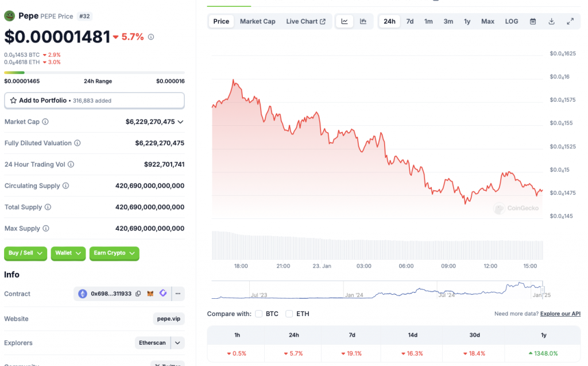Add token to MetaMask via fox icon
588x366 pixels.
[150, 294]
